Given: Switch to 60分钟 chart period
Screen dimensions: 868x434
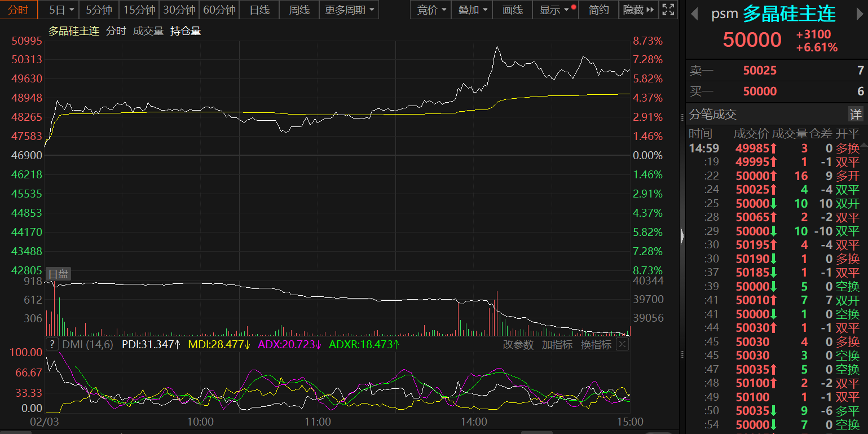Looking at the screenshot, I should pyautogui.click(x=219, y=10).
